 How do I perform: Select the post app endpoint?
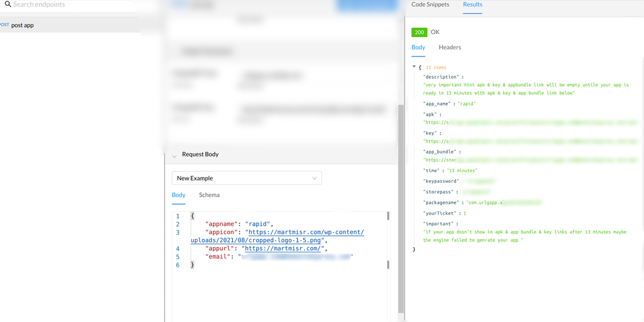tap(23, 25)
